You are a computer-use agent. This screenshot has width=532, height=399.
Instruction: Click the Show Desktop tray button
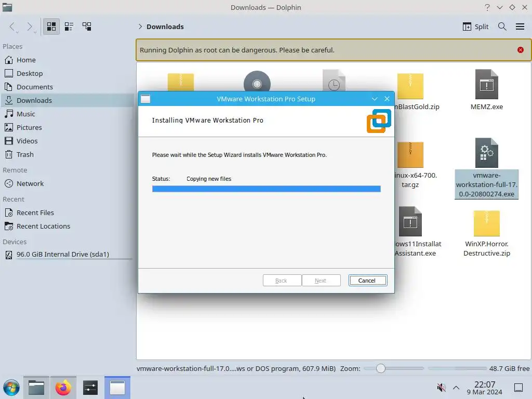point(518,388)
